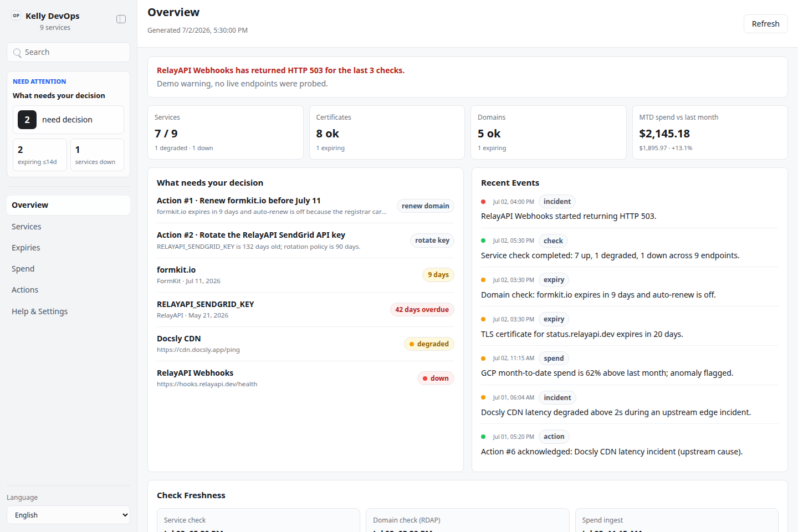Screen dimensions: 798x532
Task: Open the Services 7 / 9 summary card
Action: point(226,132)
